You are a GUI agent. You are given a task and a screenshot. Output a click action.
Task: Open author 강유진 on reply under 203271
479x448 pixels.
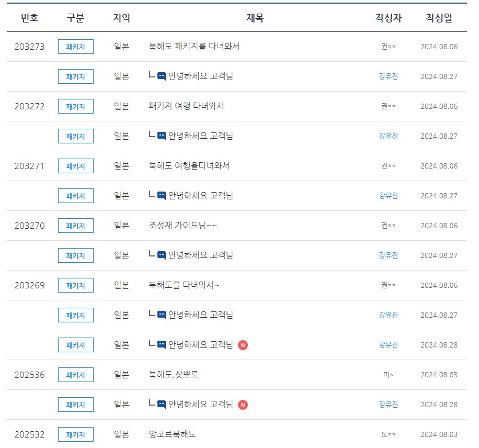pos(388,195)
